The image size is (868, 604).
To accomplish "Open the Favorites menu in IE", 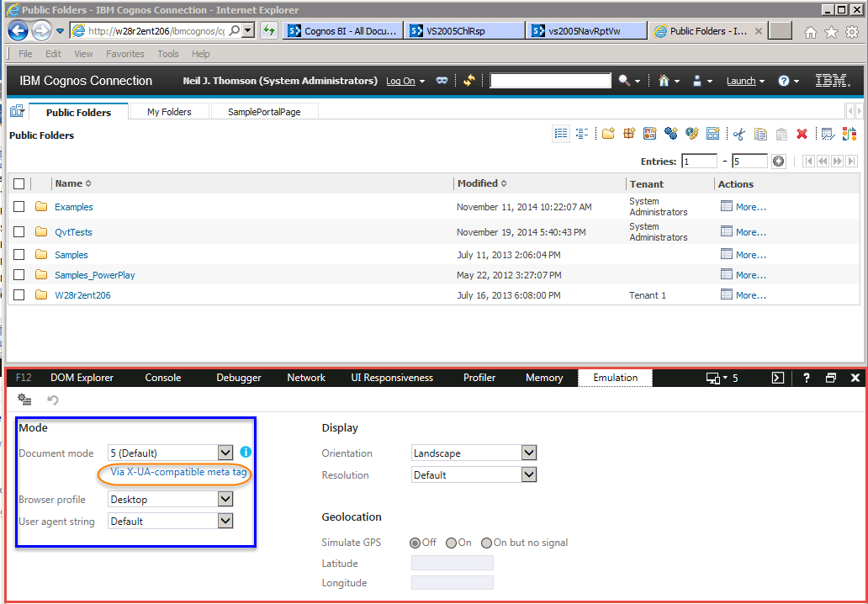I will click(x=125, y=54).
